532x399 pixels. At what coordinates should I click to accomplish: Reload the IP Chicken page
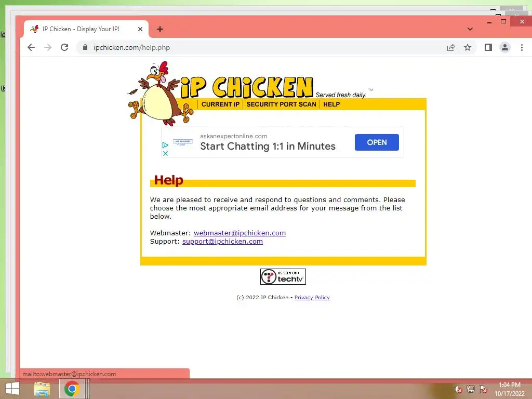(64, 47)
